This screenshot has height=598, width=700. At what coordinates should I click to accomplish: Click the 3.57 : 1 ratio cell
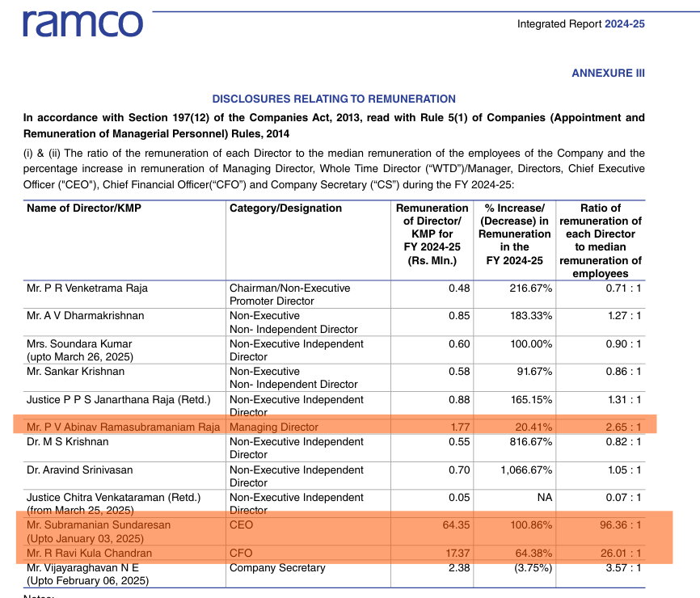coord(623,568)
